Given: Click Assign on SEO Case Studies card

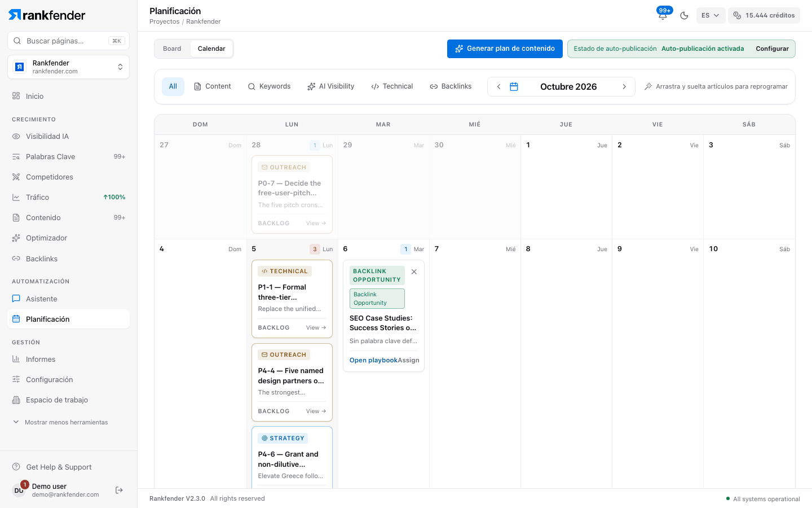Looking at the screenshot, I should point(408,360).
